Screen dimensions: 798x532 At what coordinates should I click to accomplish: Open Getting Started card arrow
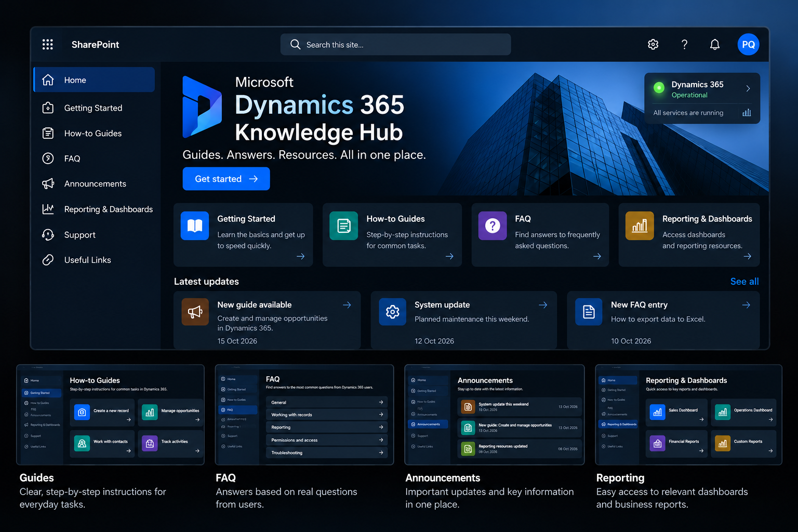tap(300, 256)
